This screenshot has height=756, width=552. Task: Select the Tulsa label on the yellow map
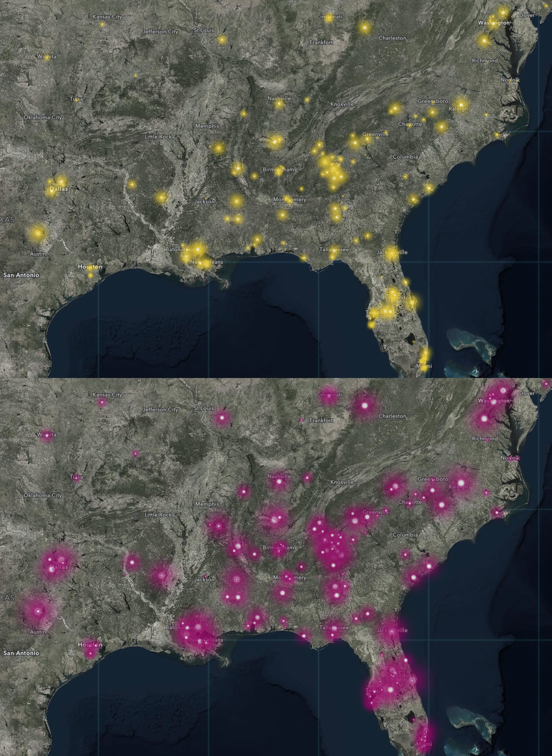pos(76,99)
